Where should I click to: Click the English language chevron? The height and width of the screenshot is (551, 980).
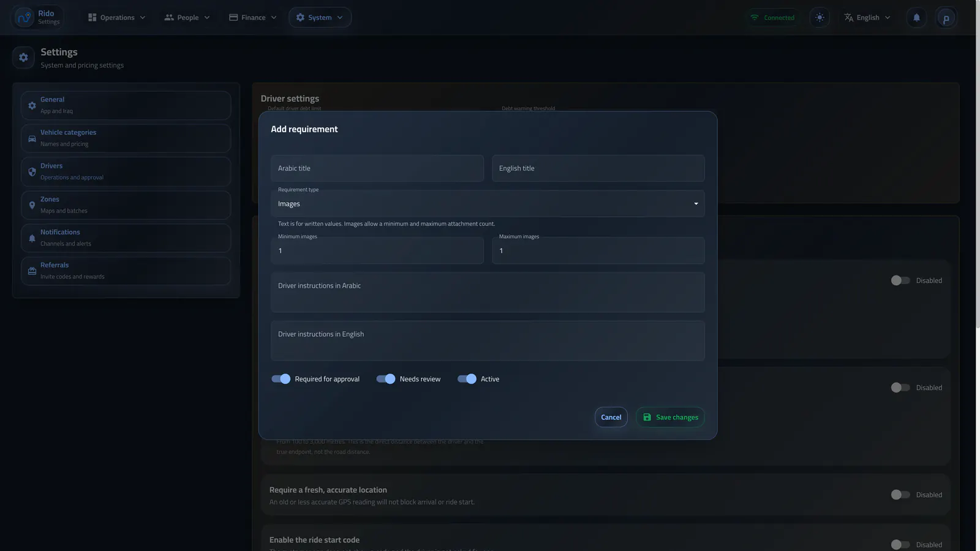click(888, 18)
